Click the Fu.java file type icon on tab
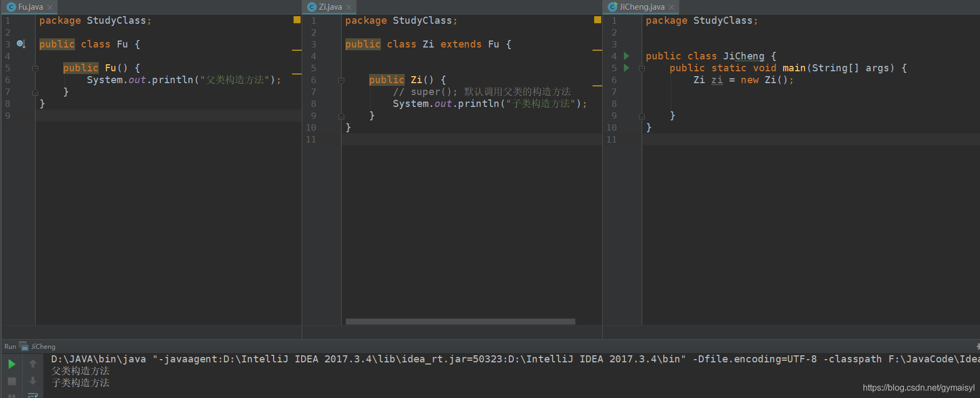 pyautogui.click(x=11, y=7)
